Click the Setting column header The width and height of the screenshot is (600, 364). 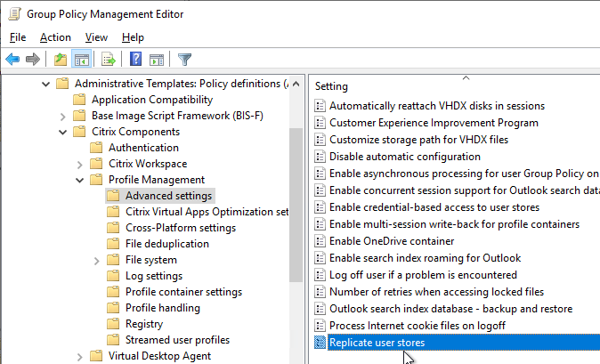point(331,86)
